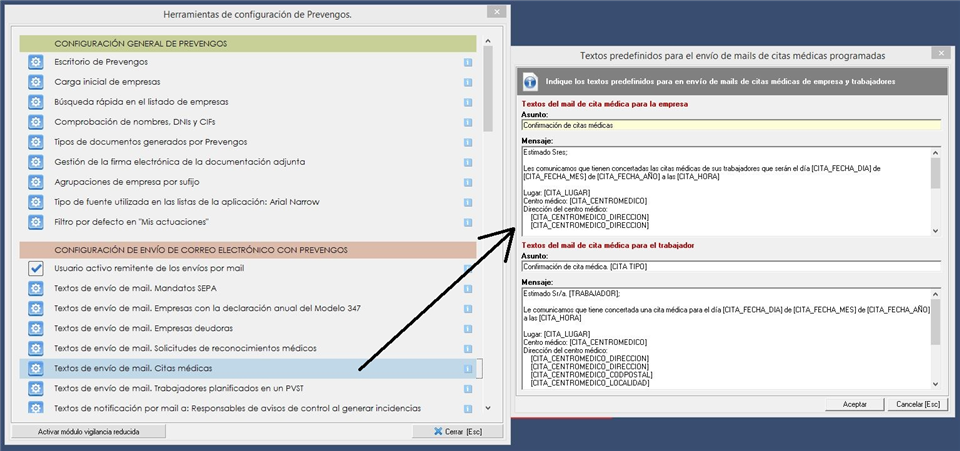
Task: Click Activar módulo vigilancia reducida button
Action: pos(88,431)
